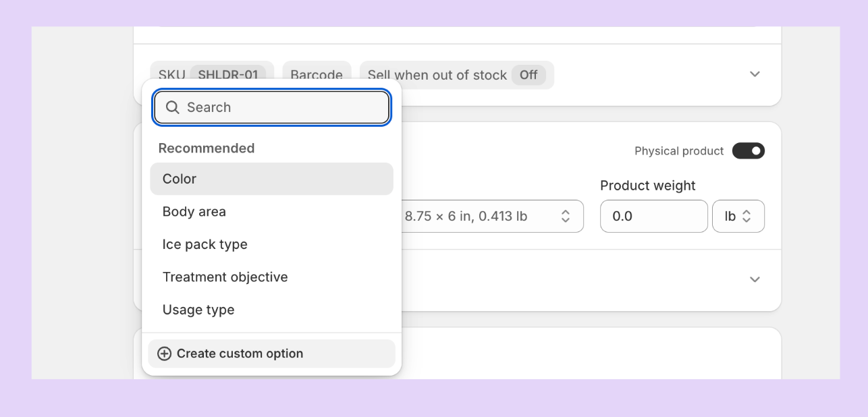868x417 pixels.
Task: Click the Product weight input field
Action: [653, 217]
